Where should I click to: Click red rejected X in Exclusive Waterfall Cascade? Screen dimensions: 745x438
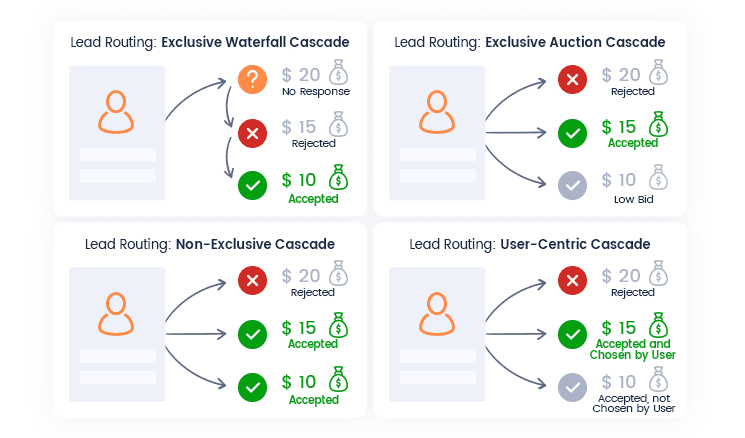point(252,133)
